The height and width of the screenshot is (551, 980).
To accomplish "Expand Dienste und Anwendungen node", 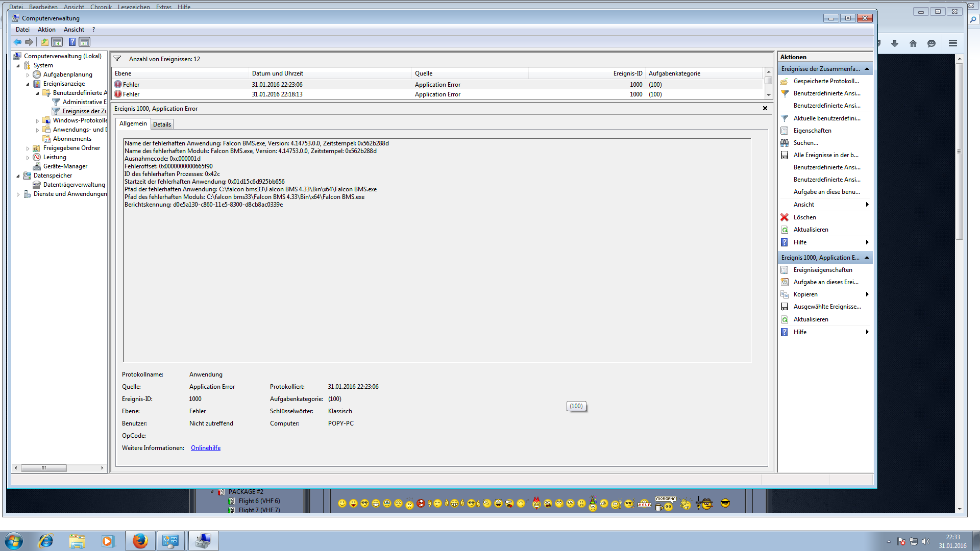I will 18,194.
